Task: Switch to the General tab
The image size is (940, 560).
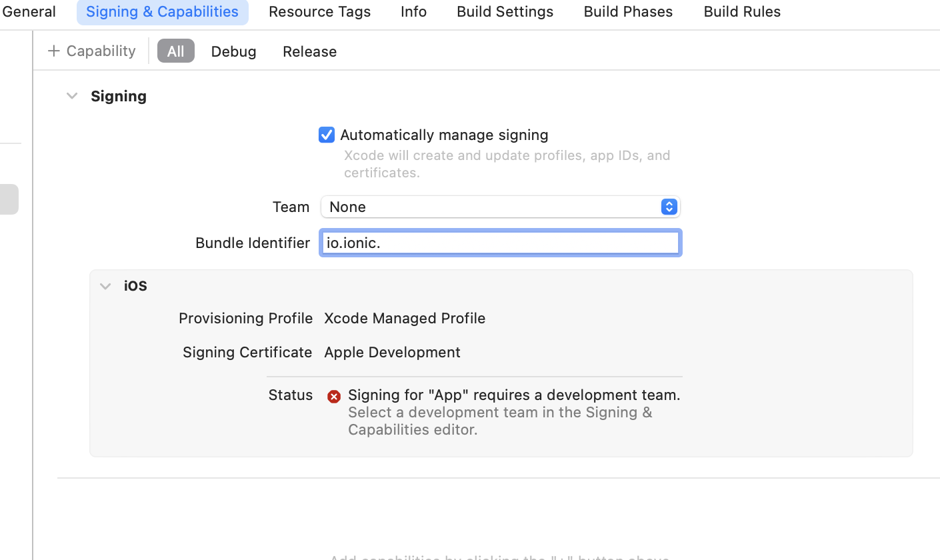Action: (29, 11)
